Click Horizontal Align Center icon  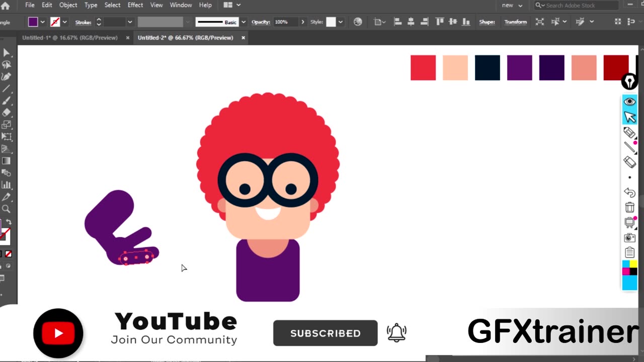[411, 22]
